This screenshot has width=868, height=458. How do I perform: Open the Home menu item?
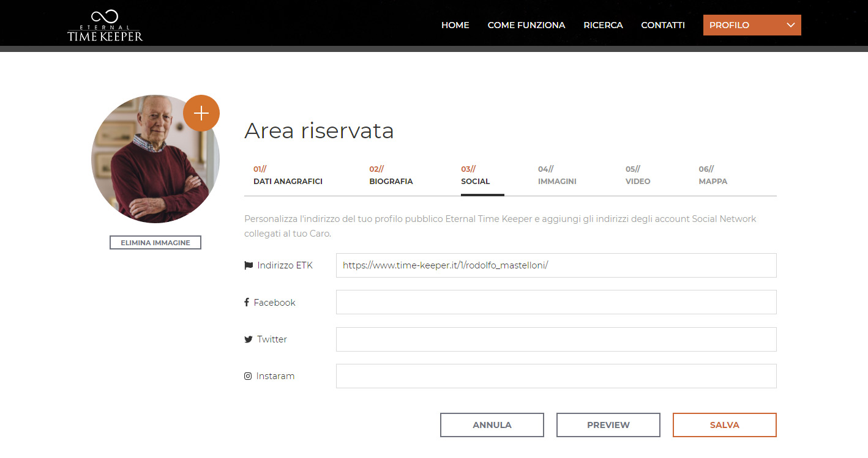pos(455,25)
